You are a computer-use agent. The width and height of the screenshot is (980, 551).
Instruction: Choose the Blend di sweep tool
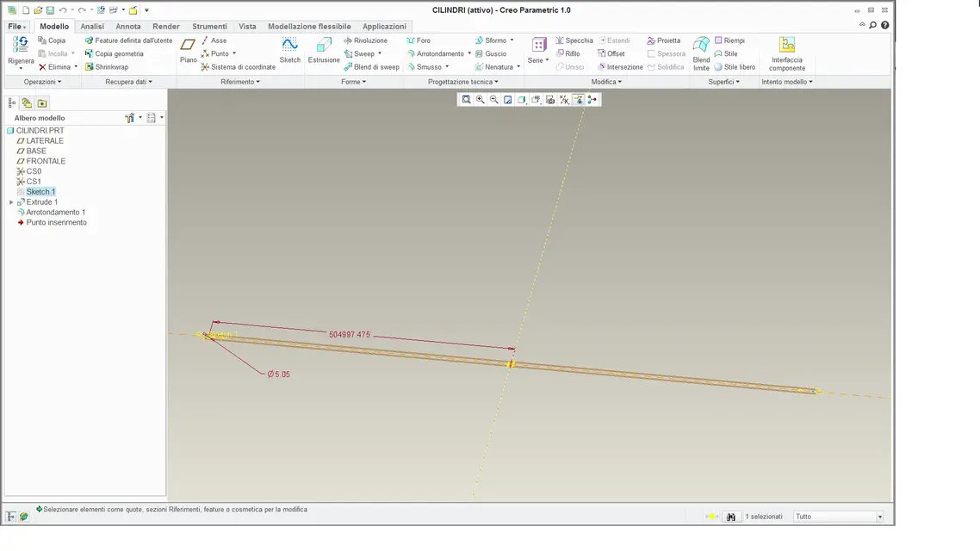click(x=371, y=67)
